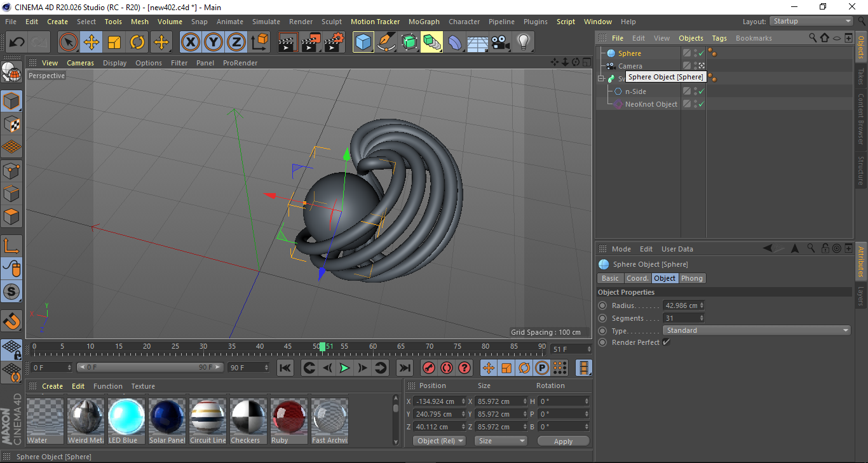Toggle the Render Perfect checkbox
The width and height of the screenshot is (868, 463).
[666, 342]
